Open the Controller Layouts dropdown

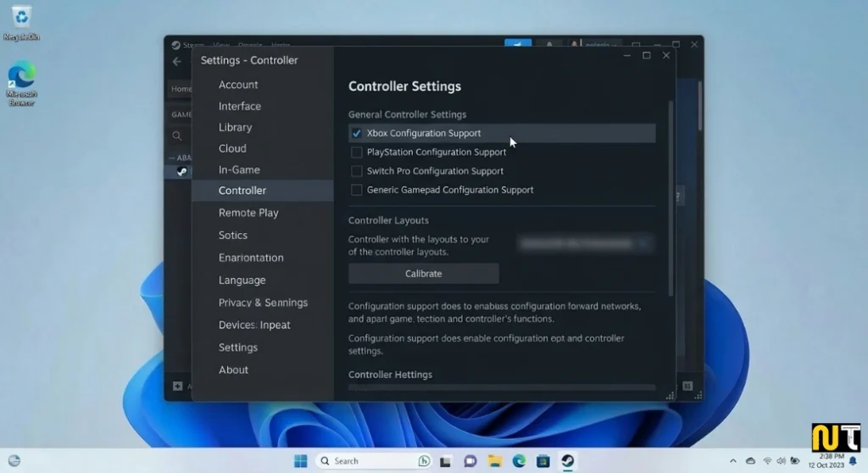click(585, 244)
